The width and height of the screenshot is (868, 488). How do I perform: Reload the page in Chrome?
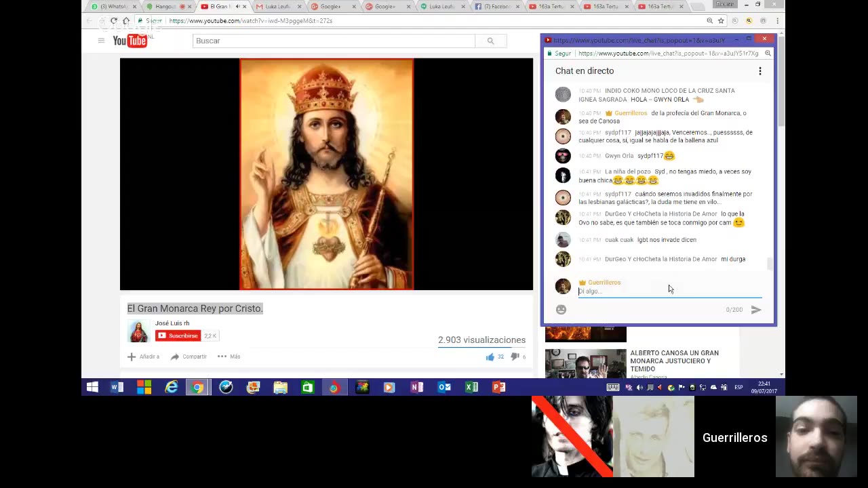[113, 21]
